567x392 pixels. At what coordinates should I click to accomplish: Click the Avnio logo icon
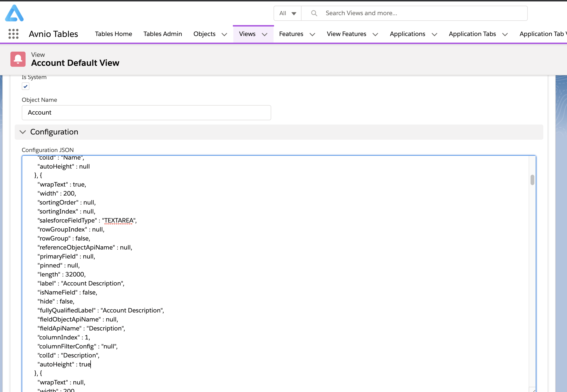tap(14, 13)
